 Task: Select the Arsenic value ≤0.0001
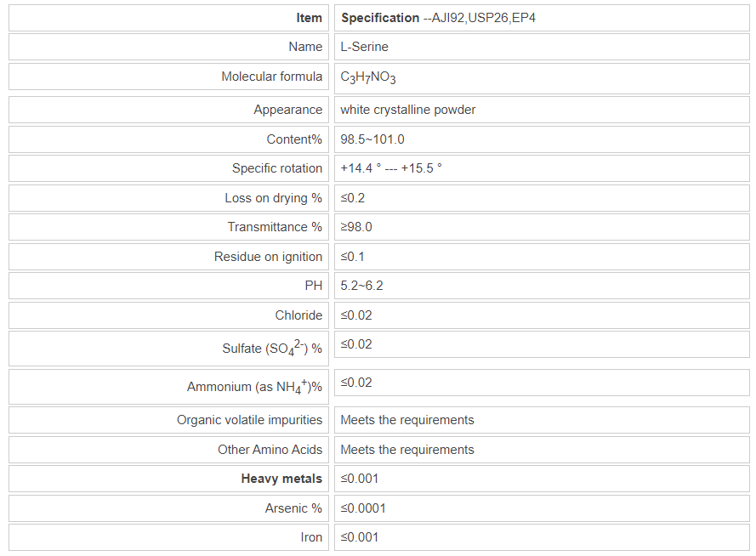363,508
